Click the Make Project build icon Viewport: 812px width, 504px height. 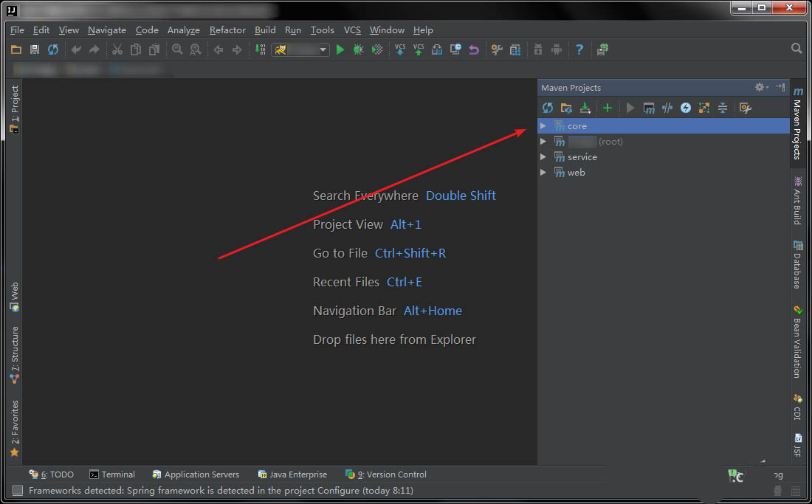(x=260, y=49)
